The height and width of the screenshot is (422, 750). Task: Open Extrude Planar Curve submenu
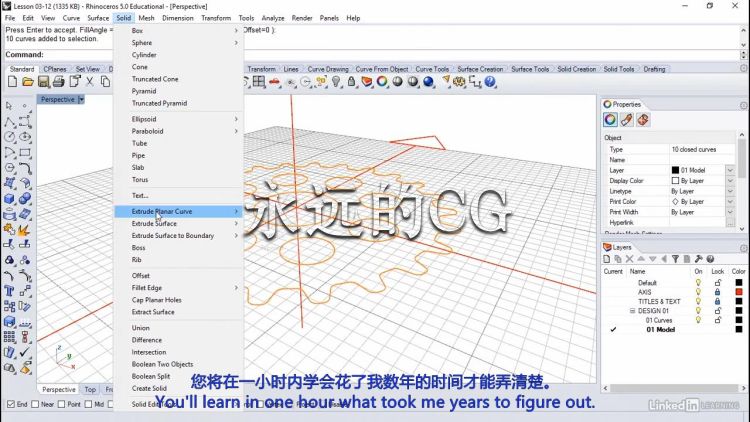179,211
